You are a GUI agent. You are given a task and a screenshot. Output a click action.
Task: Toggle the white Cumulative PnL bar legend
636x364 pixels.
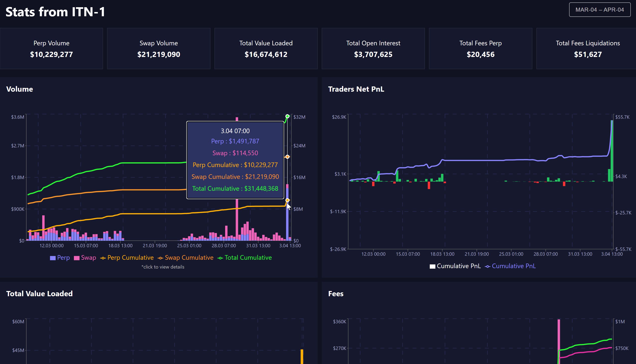455,266
